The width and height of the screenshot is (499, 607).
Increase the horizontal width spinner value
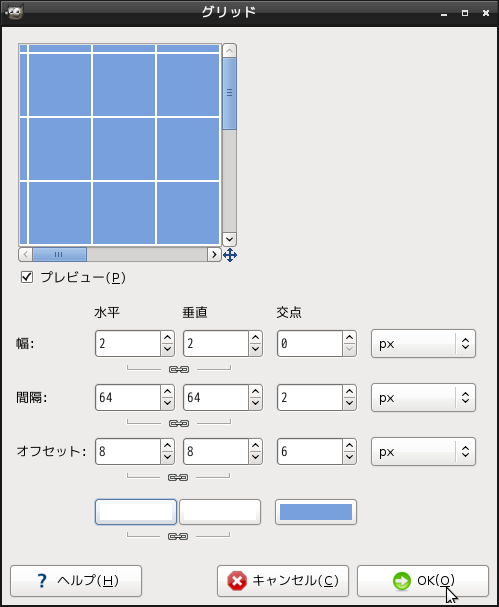(x=167, y=338)
